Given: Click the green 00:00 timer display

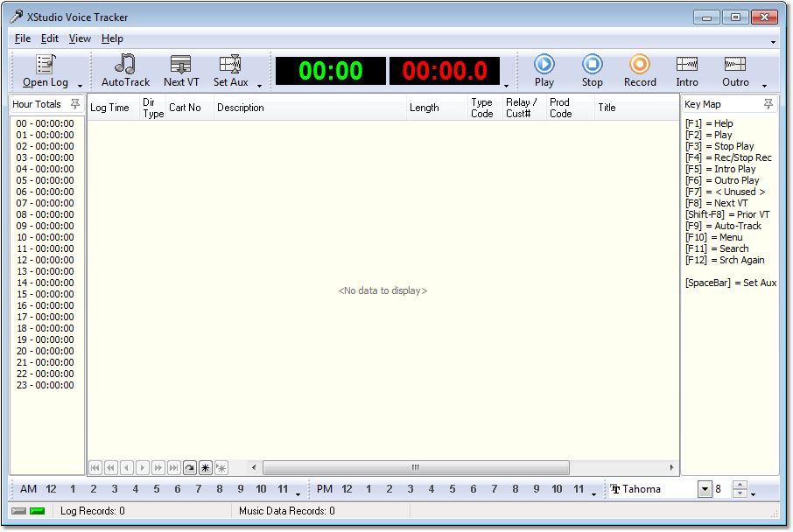Looking at the screenshot, I should (331, 71).
